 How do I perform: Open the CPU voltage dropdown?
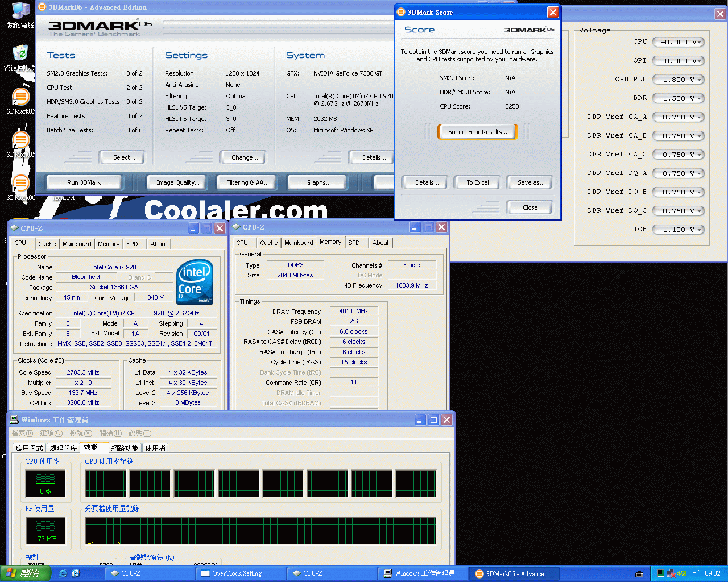(679, 42)
